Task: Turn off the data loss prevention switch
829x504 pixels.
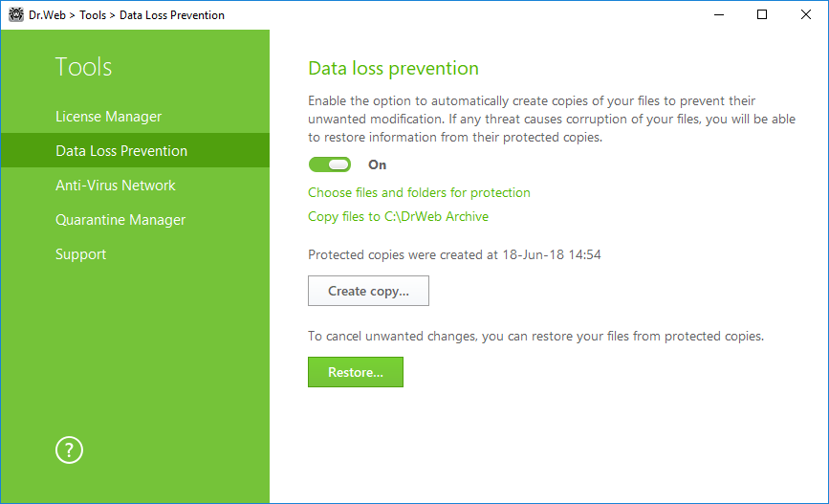Action: coord(330,165)
